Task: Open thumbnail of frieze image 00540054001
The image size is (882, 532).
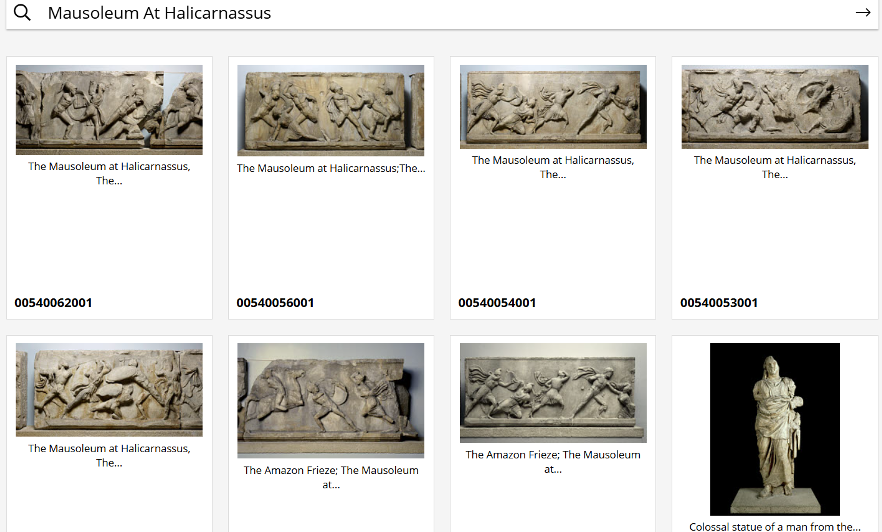Action: tap(554, 107)
